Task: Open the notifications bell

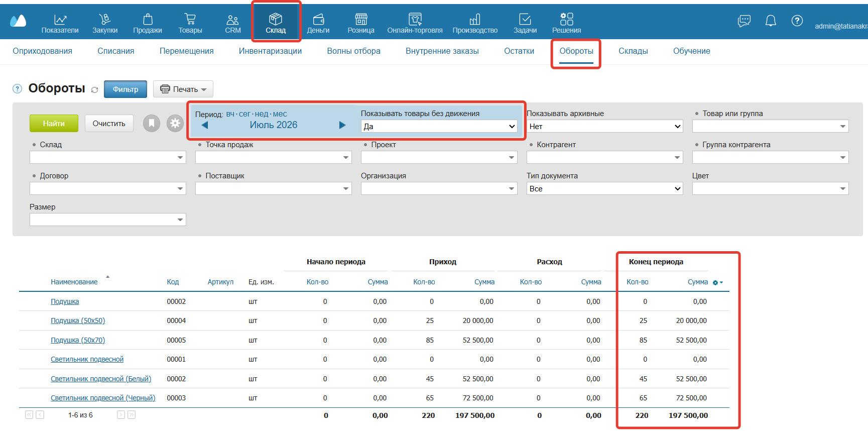Action: pos(771,21)
